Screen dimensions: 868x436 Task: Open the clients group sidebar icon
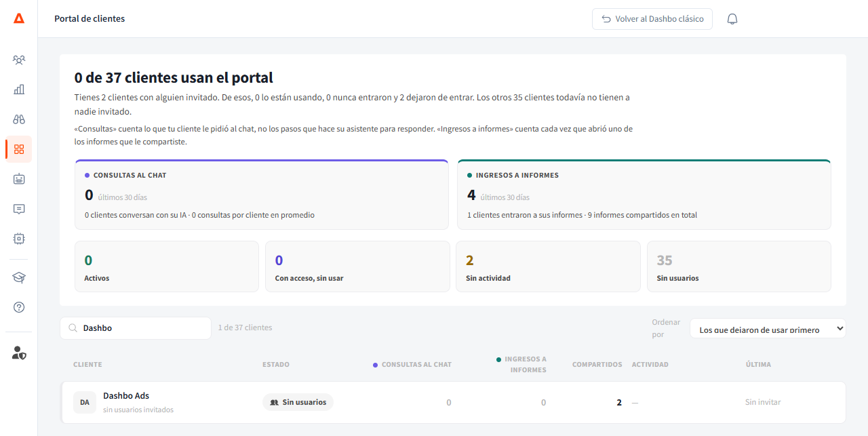click(x=19, y=60)
